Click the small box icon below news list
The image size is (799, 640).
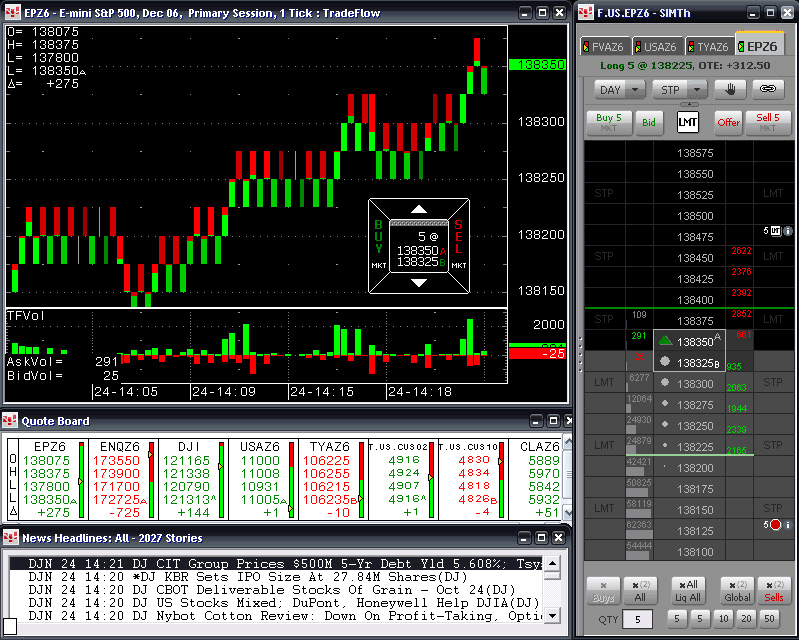coord(10,626)
